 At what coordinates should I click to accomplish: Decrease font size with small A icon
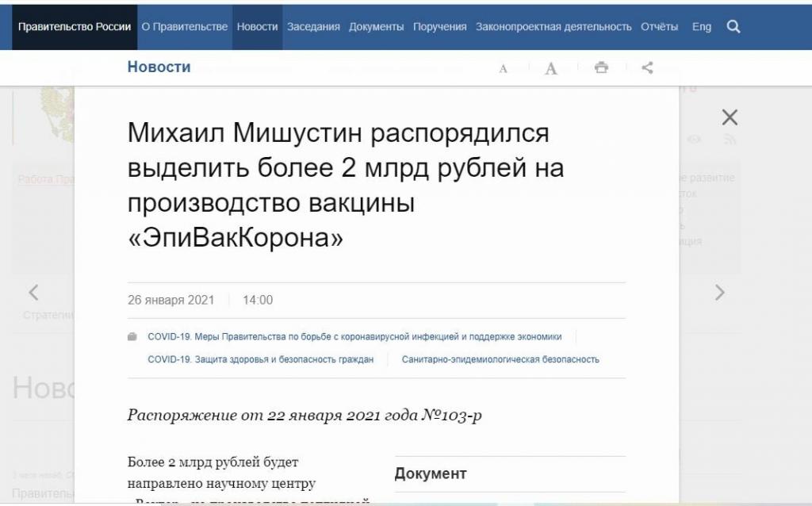click(x=503, y=68)
